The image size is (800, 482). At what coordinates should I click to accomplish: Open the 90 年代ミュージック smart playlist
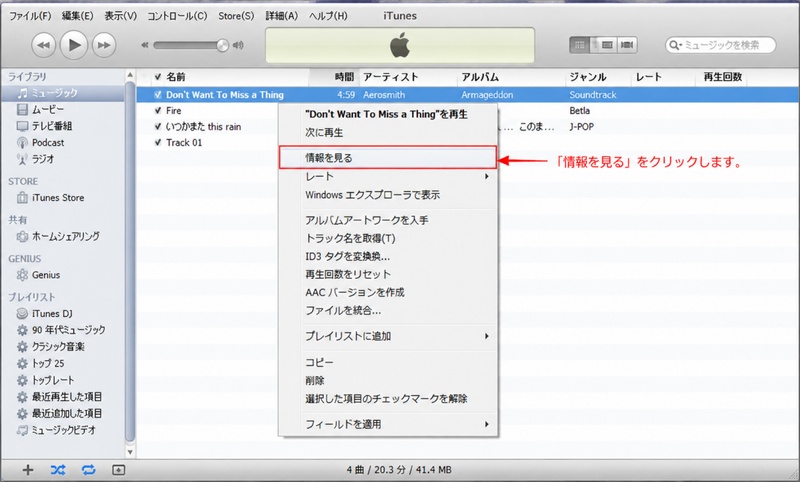(x=62, y=330)
